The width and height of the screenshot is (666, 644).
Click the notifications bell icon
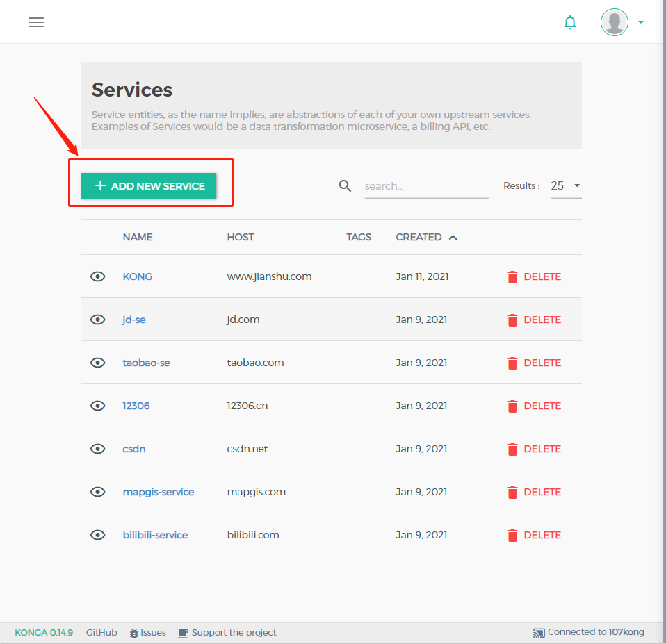click(x=570, y=22)
